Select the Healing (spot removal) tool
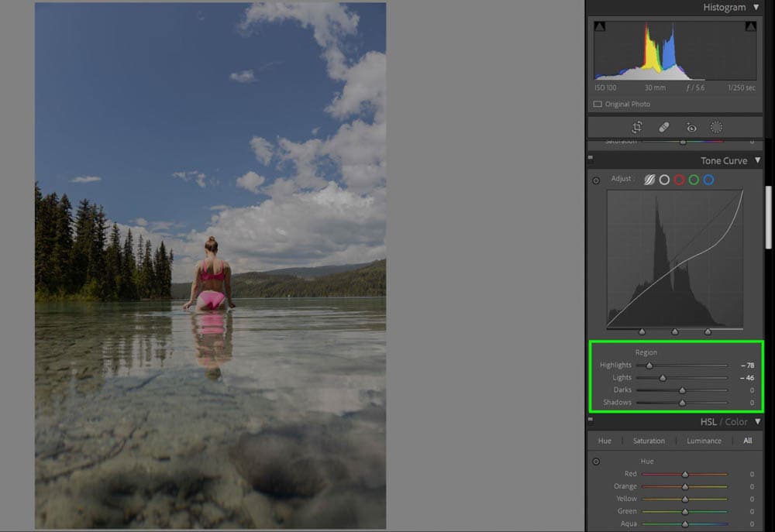This screenshot has height=532, width=775. click(x=664, y=128)
